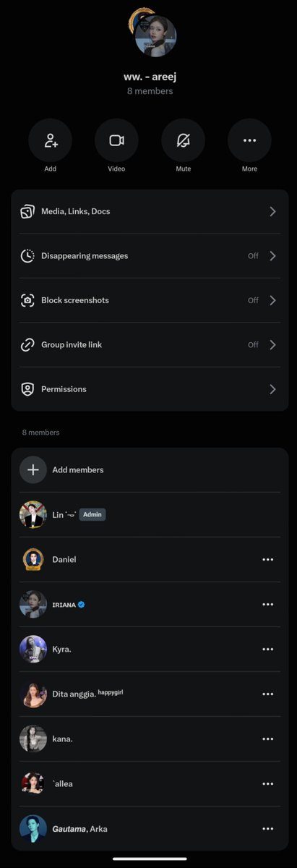
Task: Click the Media, Links, Docs icon
Action: [x=27, y=211]
